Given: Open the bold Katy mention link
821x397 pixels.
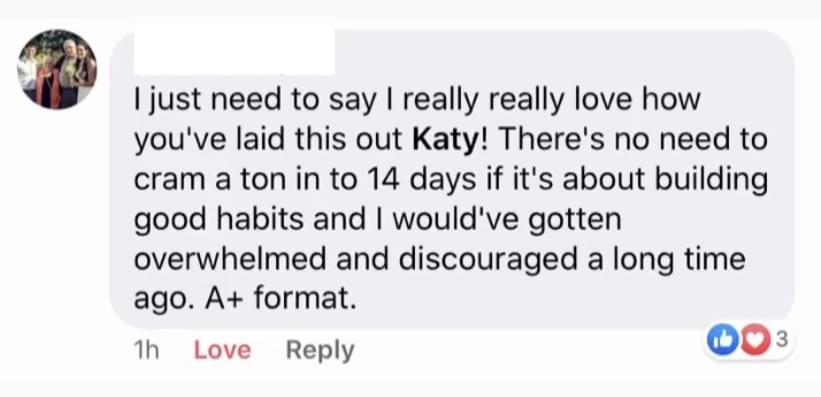Looking at the screenshot, I should point(446,140).
